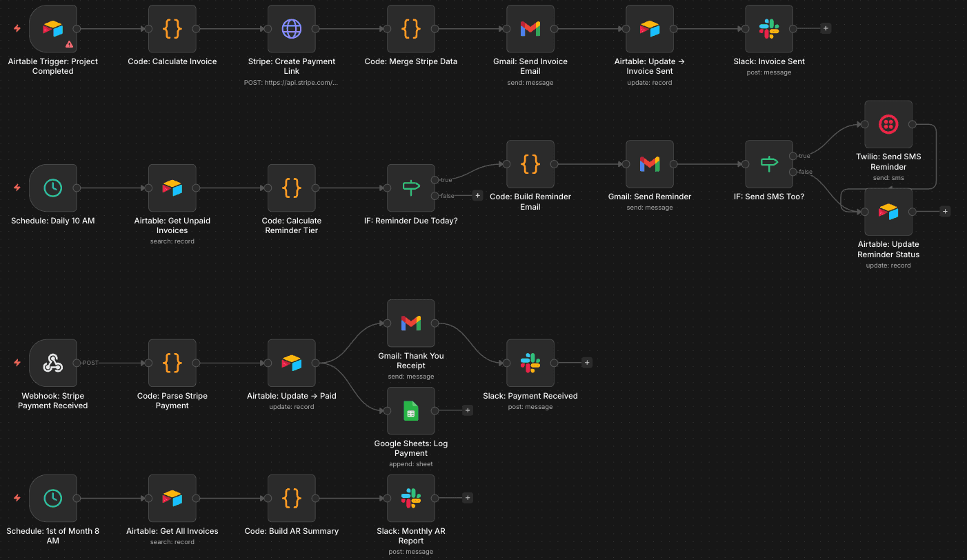Add a node after Airtable: Update Reminder Status
Viewport: 967px width, 560px height.
945,211
